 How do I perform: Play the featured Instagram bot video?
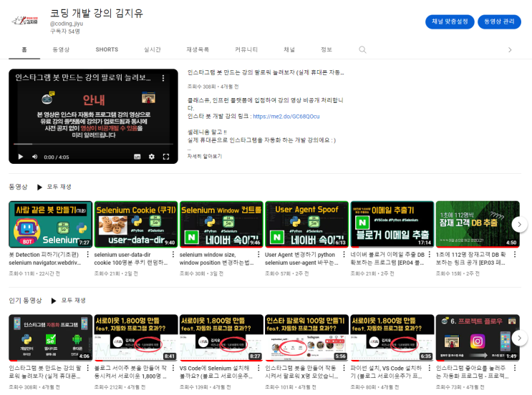pos(20,157)
